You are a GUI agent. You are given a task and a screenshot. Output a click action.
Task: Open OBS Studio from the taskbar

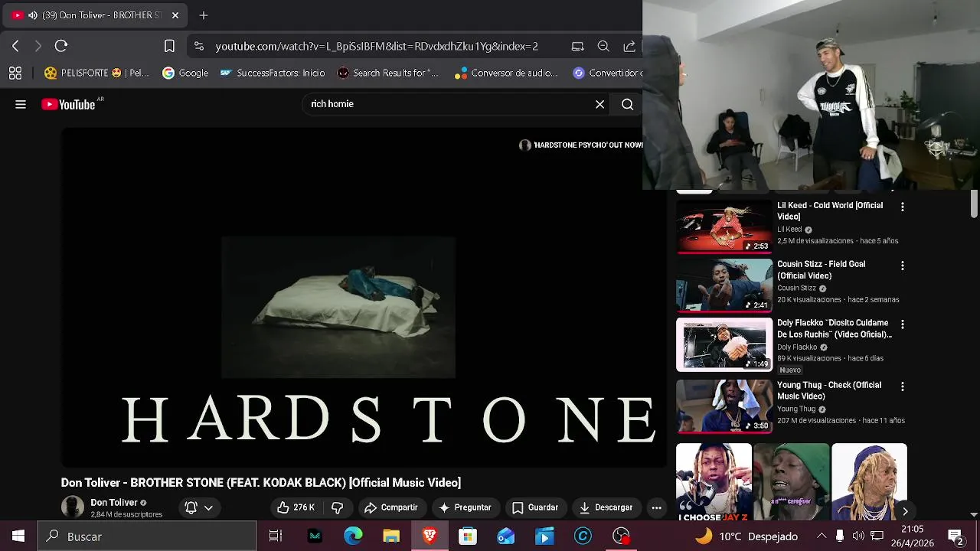621,536
